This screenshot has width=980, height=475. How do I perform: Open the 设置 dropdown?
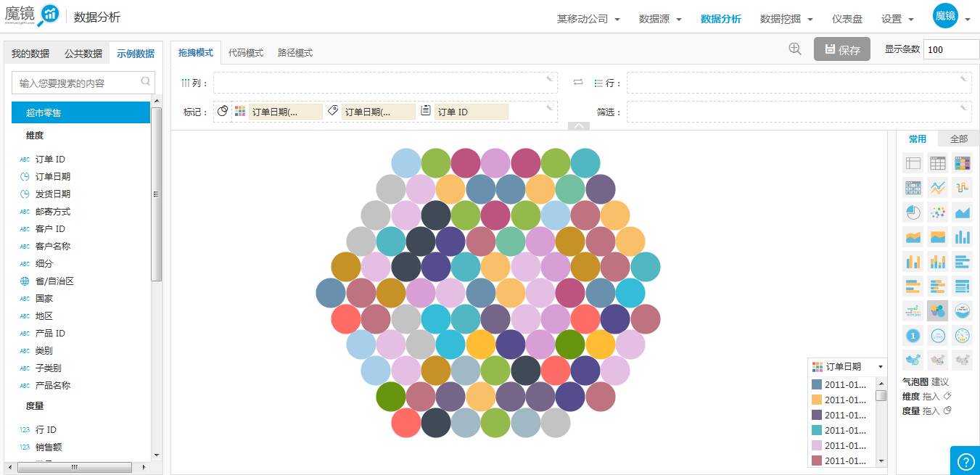click(897, 20)
